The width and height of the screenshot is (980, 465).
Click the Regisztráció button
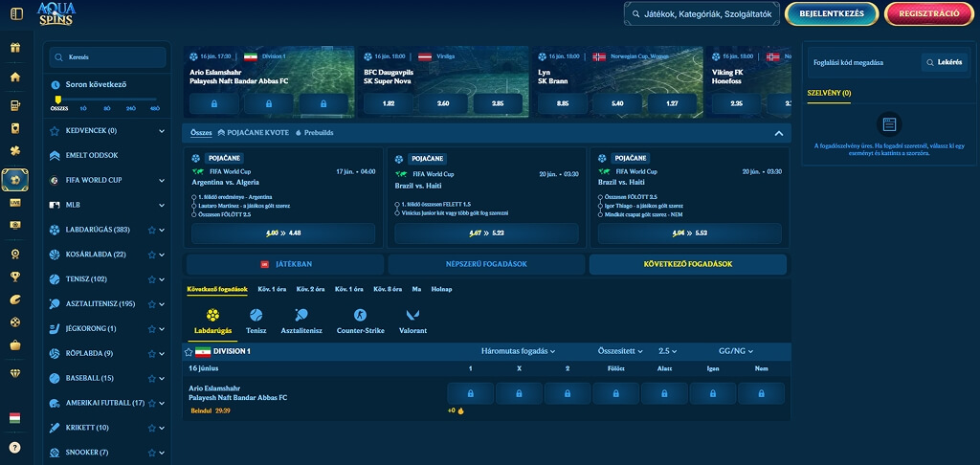click(x=928, y=13)
